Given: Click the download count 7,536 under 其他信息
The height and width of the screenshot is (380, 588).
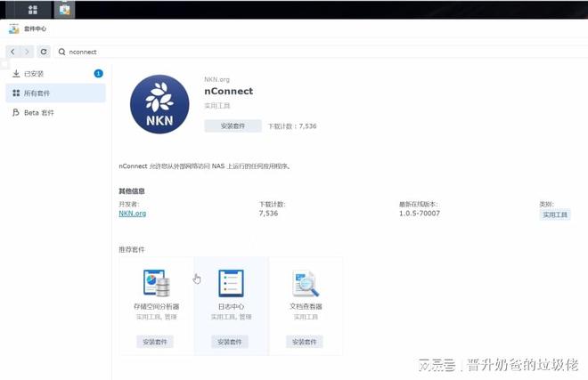Looking at the screenshot, I should [x=268, y=214].
